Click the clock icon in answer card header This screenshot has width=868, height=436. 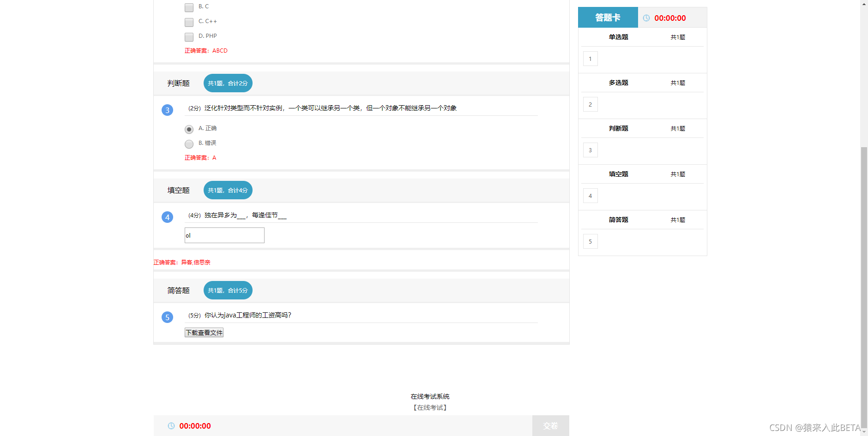point(646,18)
